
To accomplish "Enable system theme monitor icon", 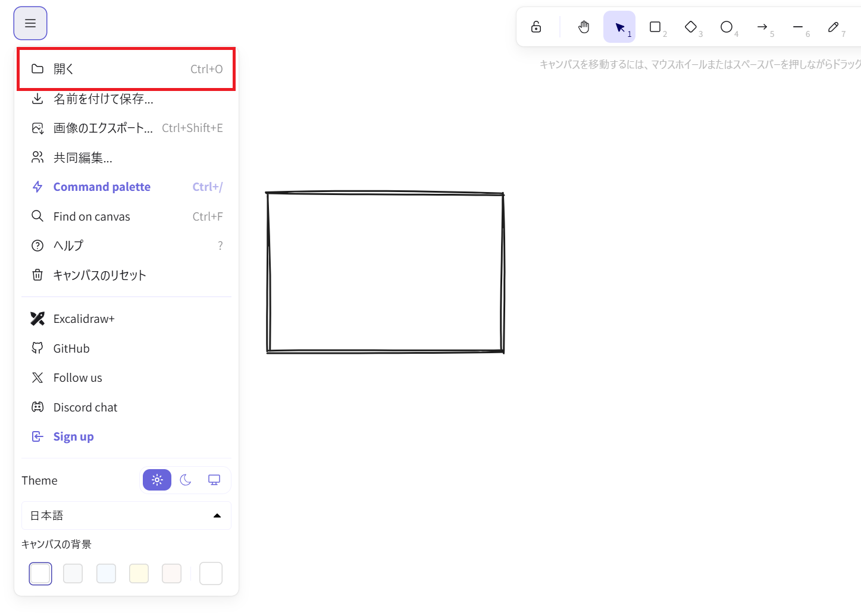I will pos(214,480).
